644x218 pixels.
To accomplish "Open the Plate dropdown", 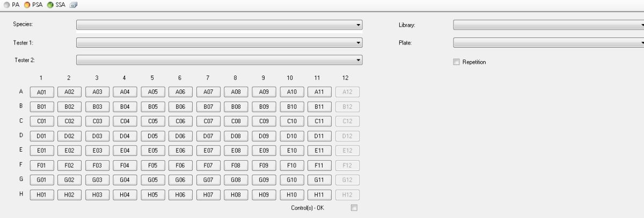I will [x=548, y=42].
